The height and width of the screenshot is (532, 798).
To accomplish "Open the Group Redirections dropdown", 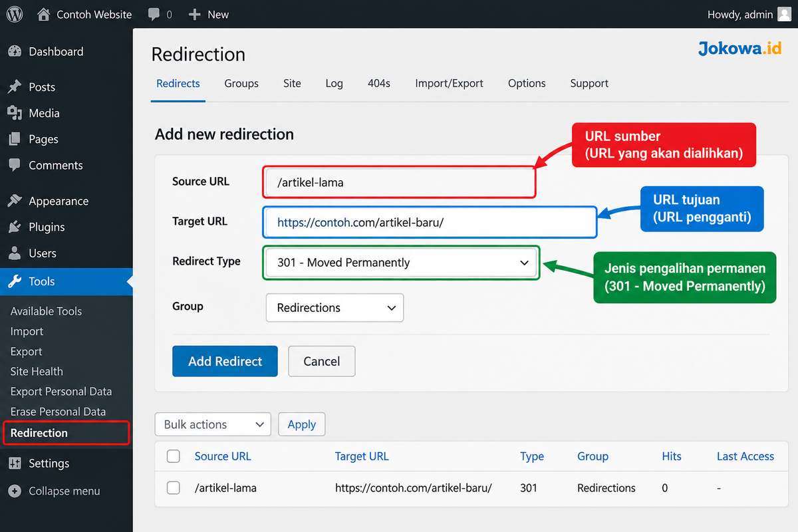I will (x=334, y=308).
